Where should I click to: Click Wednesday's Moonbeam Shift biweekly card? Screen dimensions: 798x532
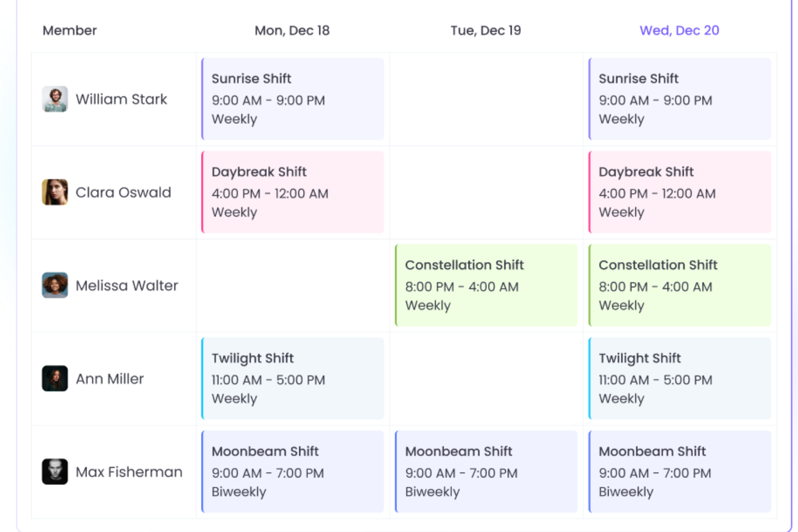coord(679,472)
